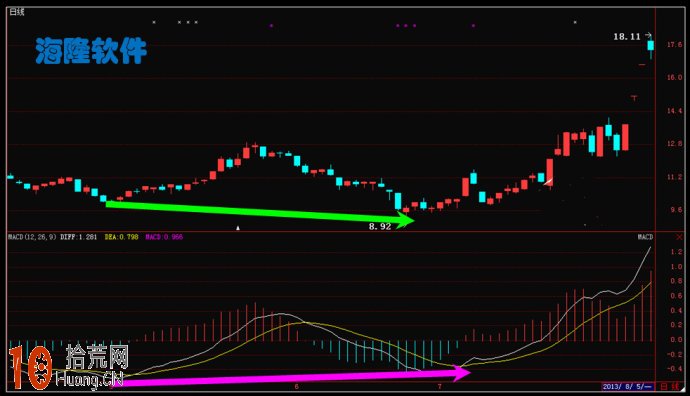
Task: Click the 0.0 MACD axis label
Action: 676,339
